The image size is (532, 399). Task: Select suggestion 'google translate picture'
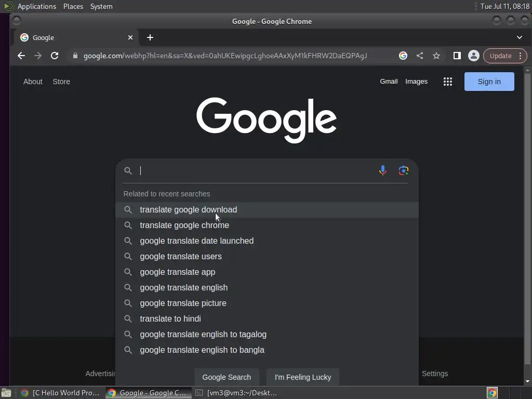coord(267,303)
